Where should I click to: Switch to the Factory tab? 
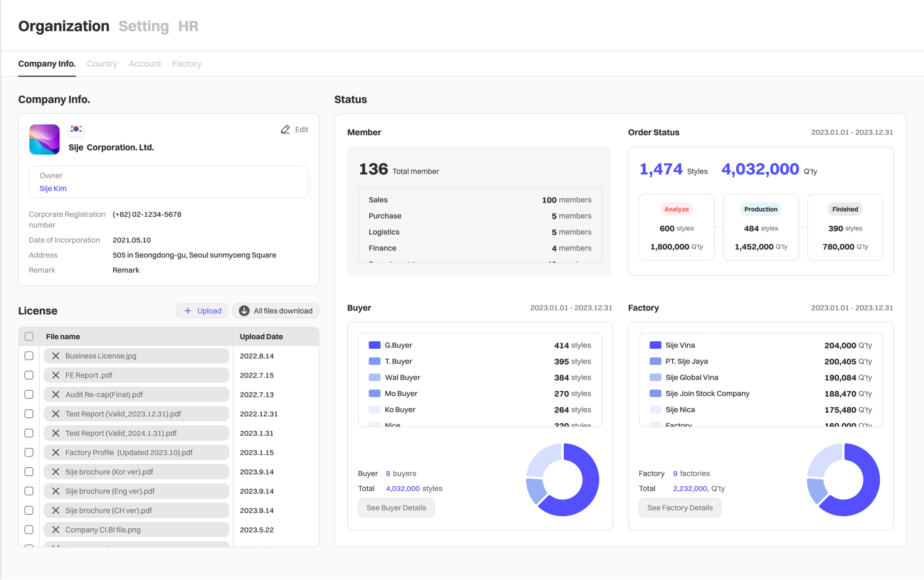coord(187,64)
